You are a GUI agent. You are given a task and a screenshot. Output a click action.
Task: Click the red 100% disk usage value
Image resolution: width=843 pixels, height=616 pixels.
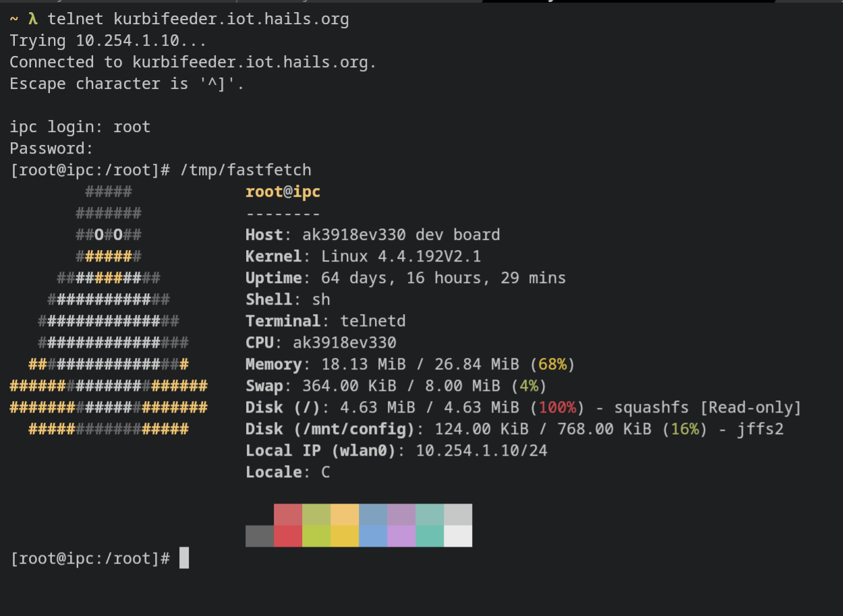(x=556, y=407)
